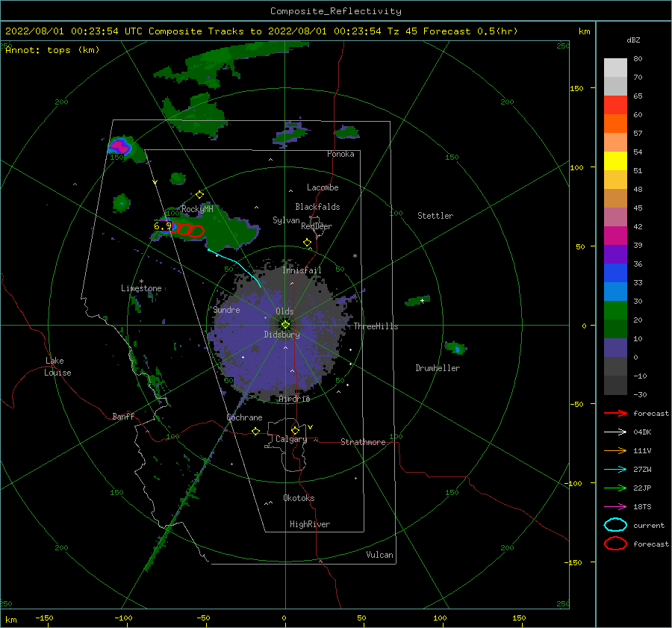This screenshot has height=628, width=672.
Task: Select the orange 111V arrow in legend
Action: click(615, 450)
